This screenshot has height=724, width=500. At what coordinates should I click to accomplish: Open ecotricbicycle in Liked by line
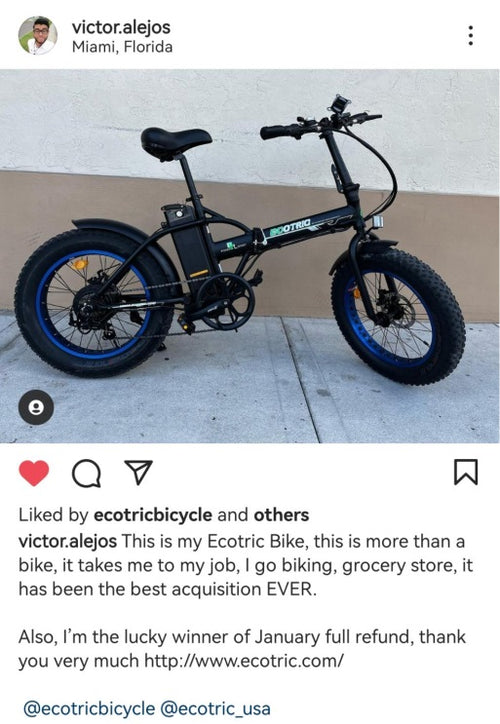[153, 515]
